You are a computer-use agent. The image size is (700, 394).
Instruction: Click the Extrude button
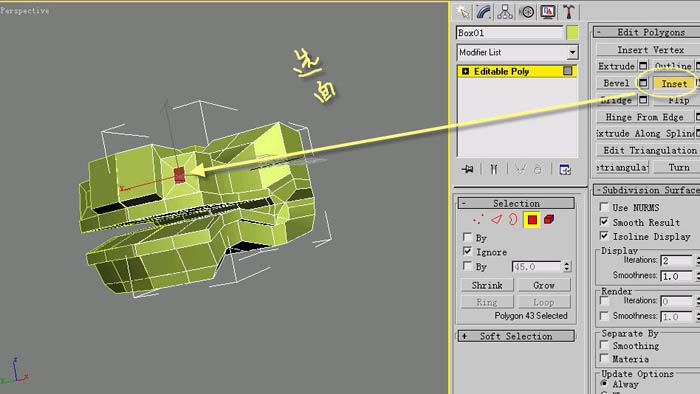617,66
